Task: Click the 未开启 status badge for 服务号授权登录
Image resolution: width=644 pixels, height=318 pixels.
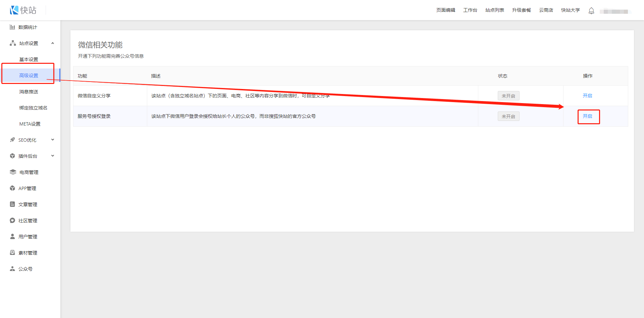Action: pyautogui.click(x=508, y=117)
